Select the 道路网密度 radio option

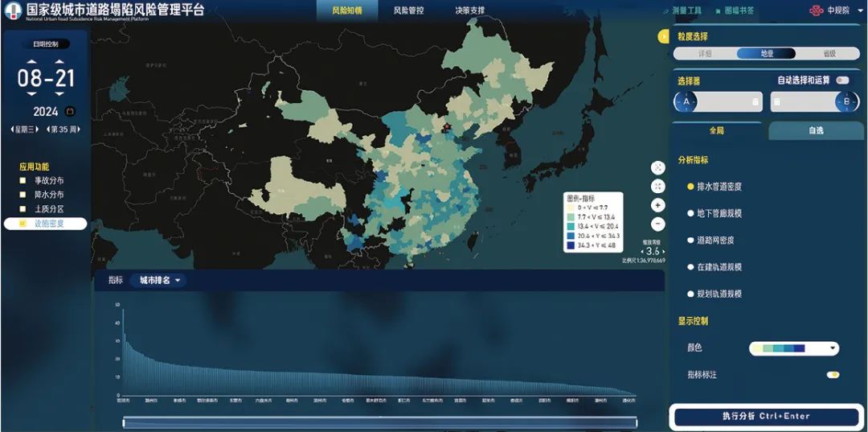pos(690,240)
